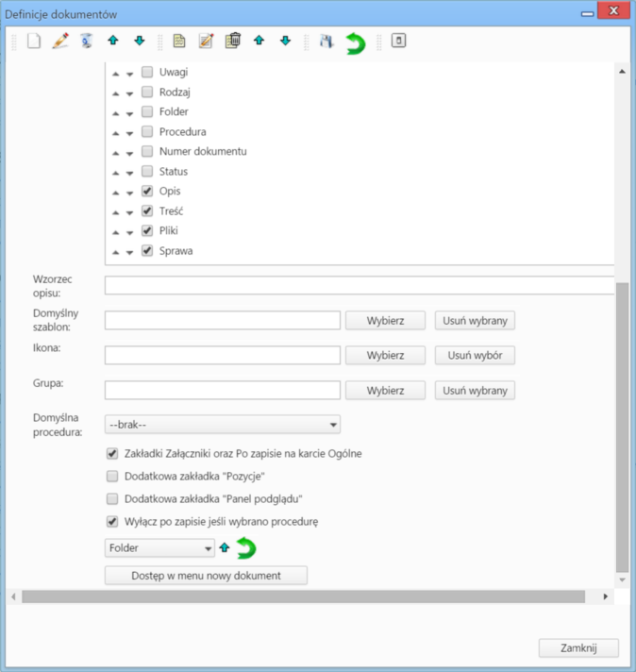Tick the Procedura checkbox

(x=147, y=131)
